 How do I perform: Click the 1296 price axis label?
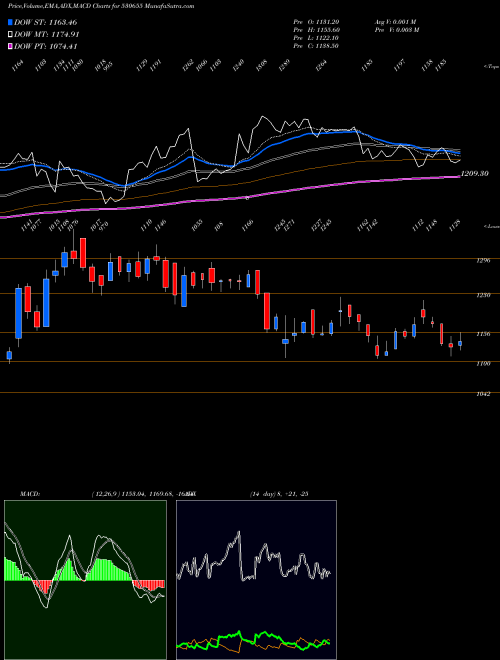coord(484,261)
